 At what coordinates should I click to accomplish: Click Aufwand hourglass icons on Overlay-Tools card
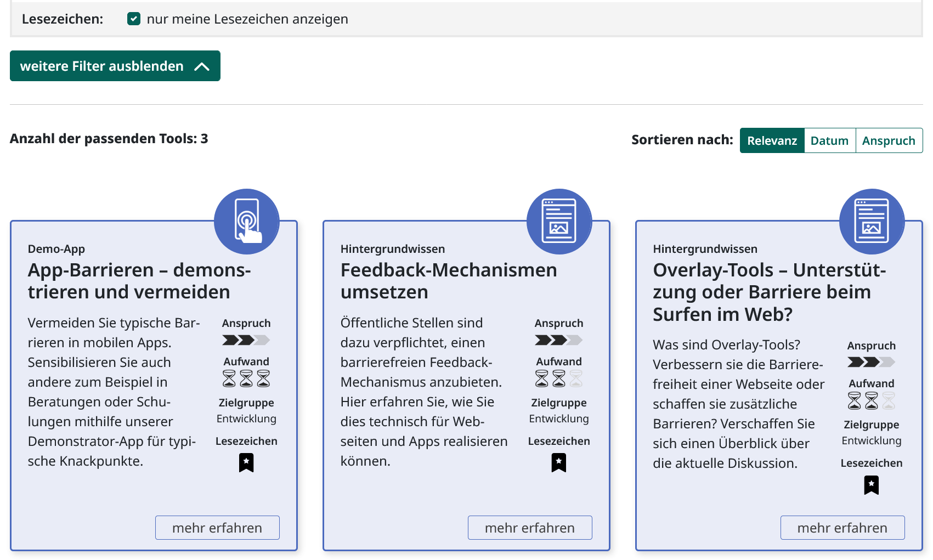[x=872, y=401]
